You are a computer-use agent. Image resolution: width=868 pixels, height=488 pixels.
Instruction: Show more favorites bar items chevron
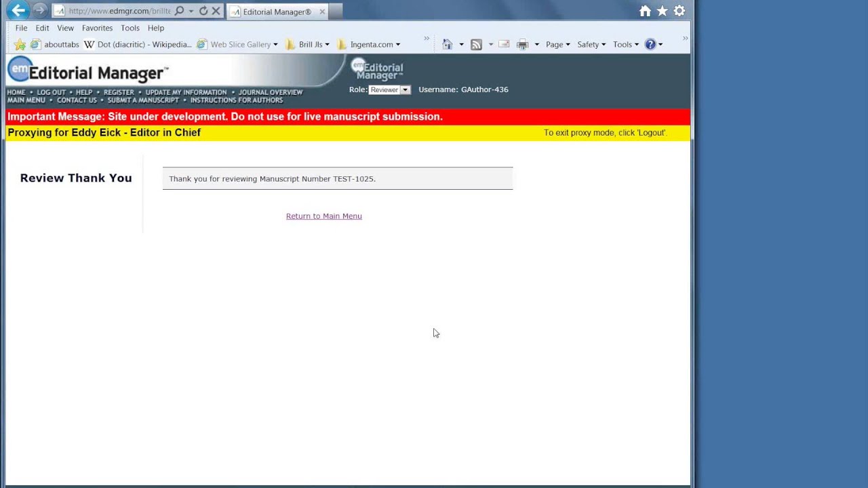[427, 39]
